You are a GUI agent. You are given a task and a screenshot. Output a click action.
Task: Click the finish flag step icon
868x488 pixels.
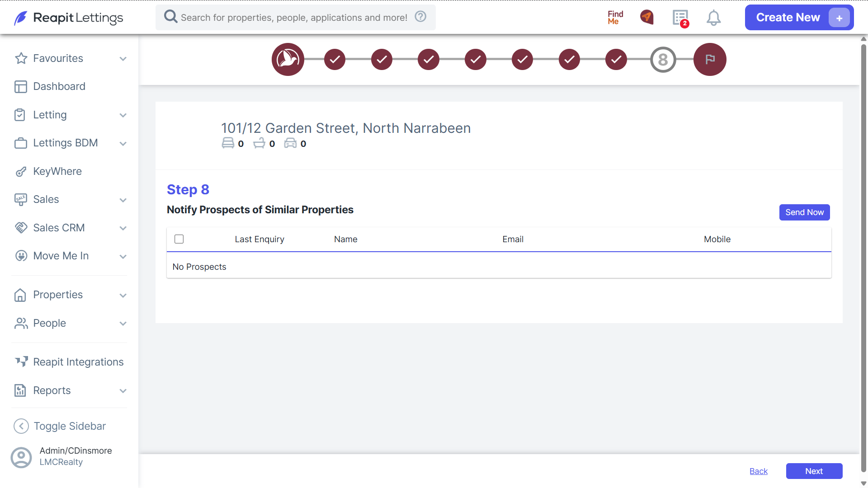point(710,59)
